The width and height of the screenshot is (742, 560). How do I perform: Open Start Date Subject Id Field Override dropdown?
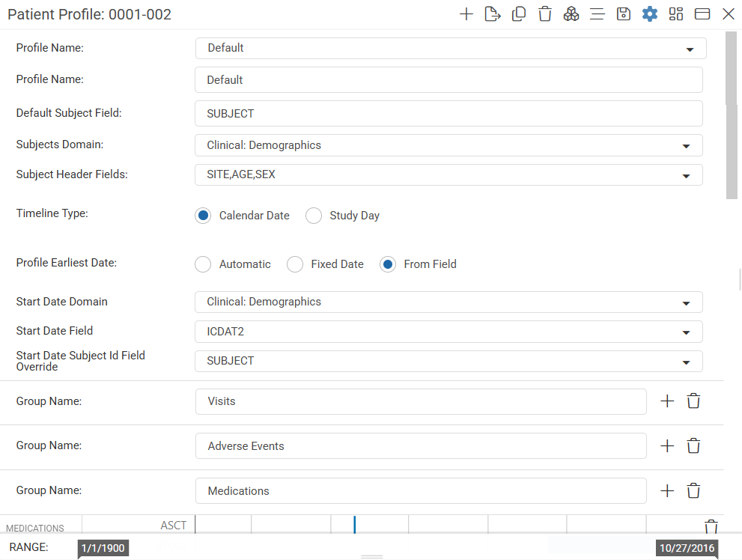(x=448, y=361)
